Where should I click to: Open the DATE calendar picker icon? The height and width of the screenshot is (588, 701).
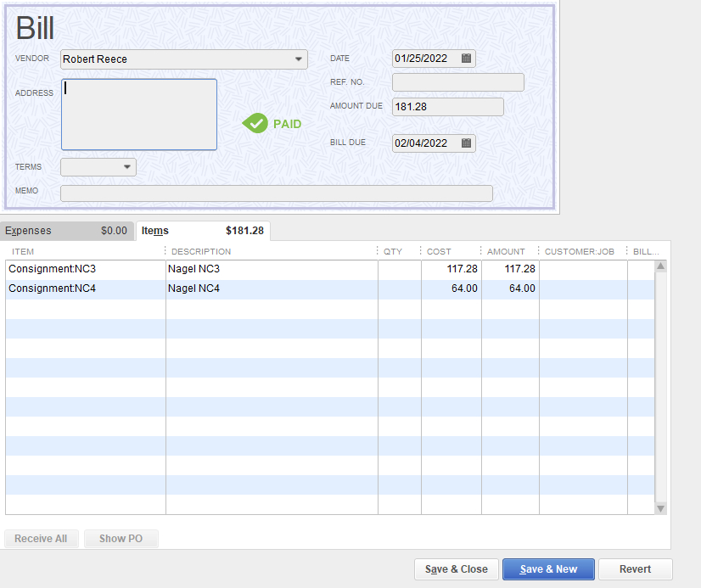tap(466, 59)
